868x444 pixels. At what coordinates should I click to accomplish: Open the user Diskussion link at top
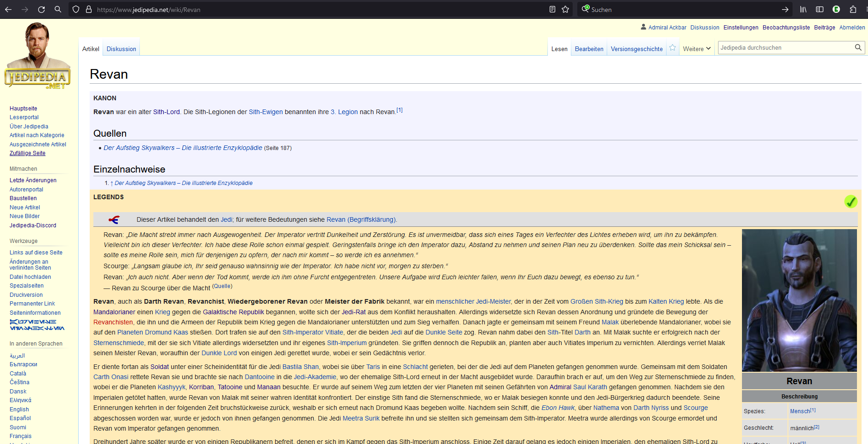click(x=705, y=28)
